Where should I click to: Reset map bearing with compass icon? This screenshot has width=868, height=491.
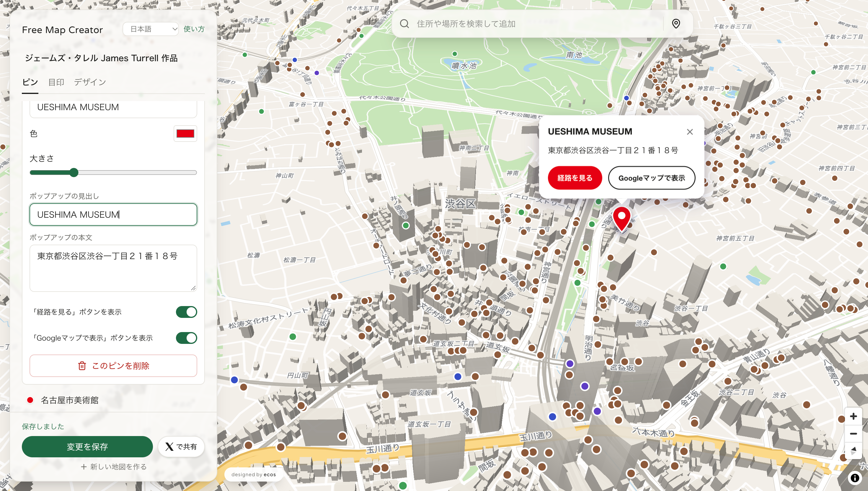(x=853, y=451)
